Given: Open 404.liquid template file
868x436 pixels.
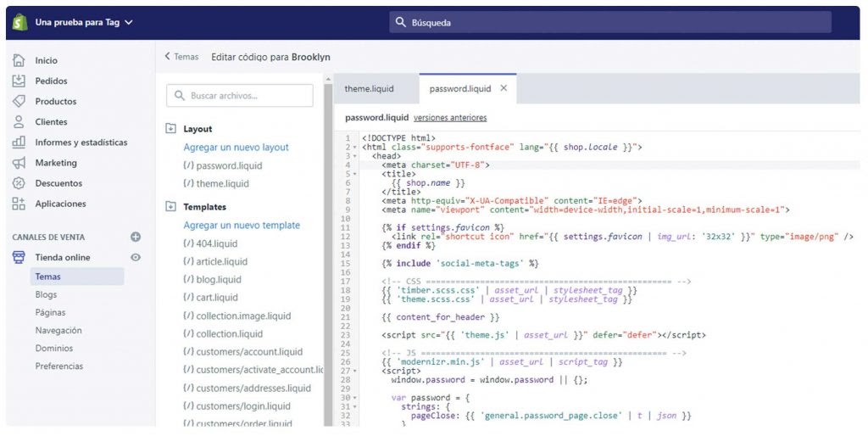Looking at the screenshot, I should pyautogui.click(x=210, y=243).
